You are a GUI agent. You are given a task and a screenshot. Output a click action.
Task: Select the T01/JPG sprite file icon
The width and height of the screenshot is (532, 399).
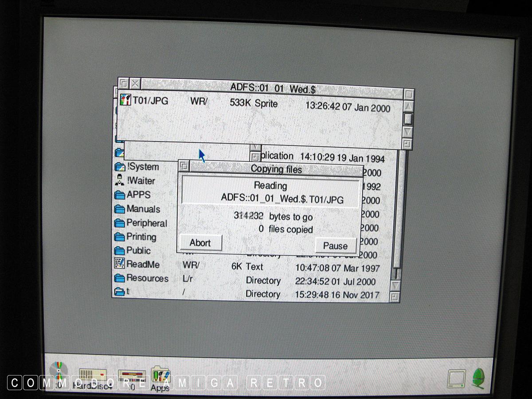[x=126, y=101]
